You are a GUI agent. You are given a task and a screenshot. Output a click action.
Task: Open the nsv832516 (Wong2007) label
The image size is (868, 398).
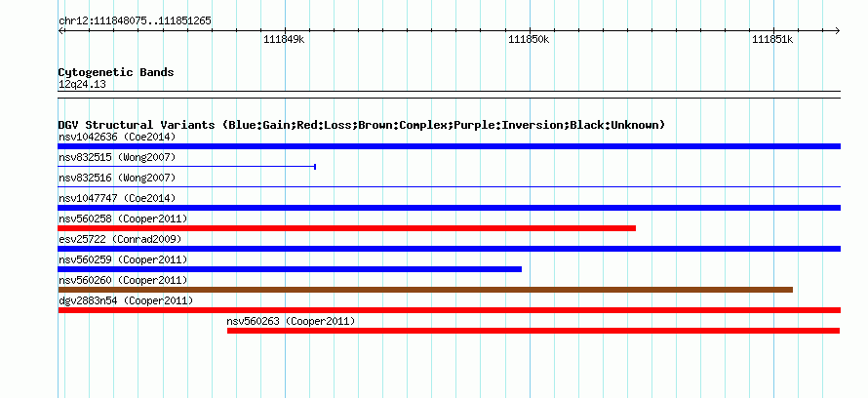117,178
